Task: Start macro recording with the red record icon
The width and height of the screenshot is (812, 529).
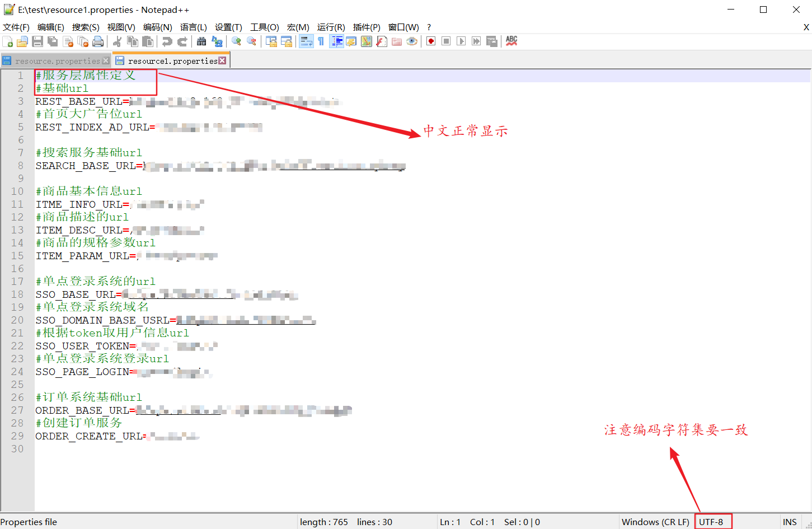Action: pos(430,41)
